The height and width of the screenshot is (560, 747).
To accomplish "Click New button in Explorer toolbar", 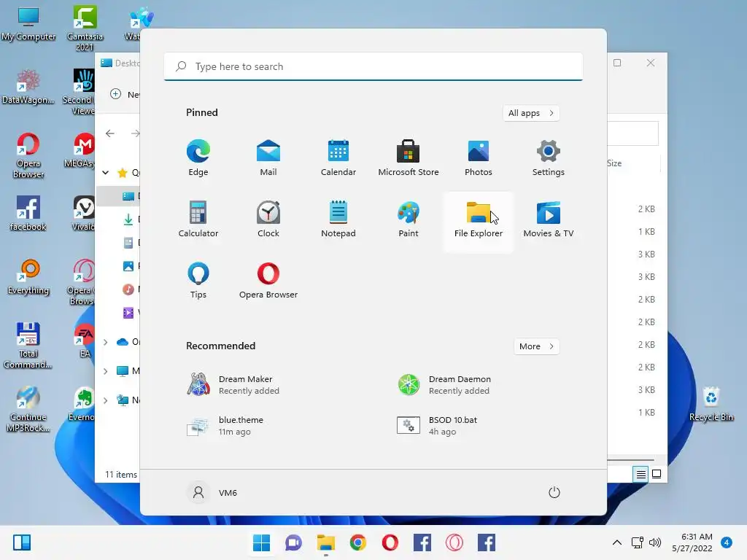I will pyautogui.click(x=125, y=94).
